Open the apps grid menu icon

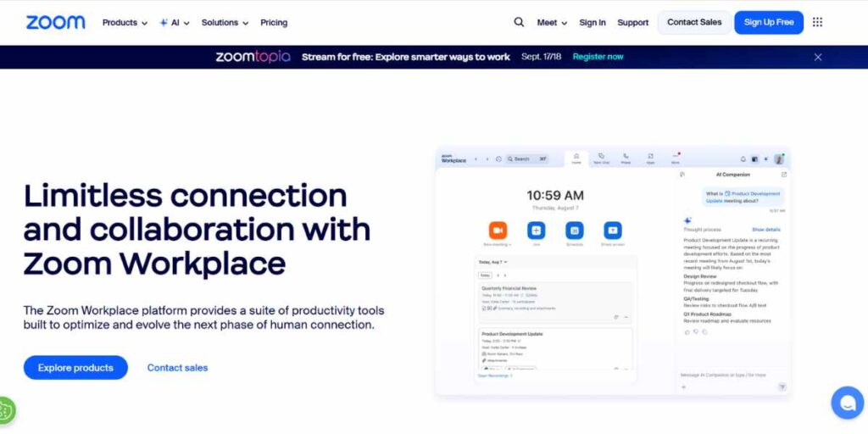click(817, 22)
